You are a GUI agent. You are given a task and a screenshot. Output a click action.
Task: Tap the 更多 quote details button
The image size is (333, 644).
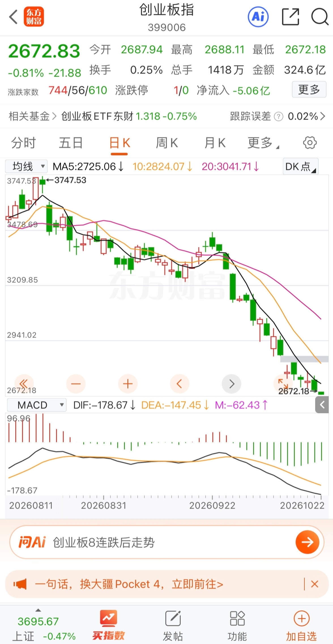[x=309, y=90]
